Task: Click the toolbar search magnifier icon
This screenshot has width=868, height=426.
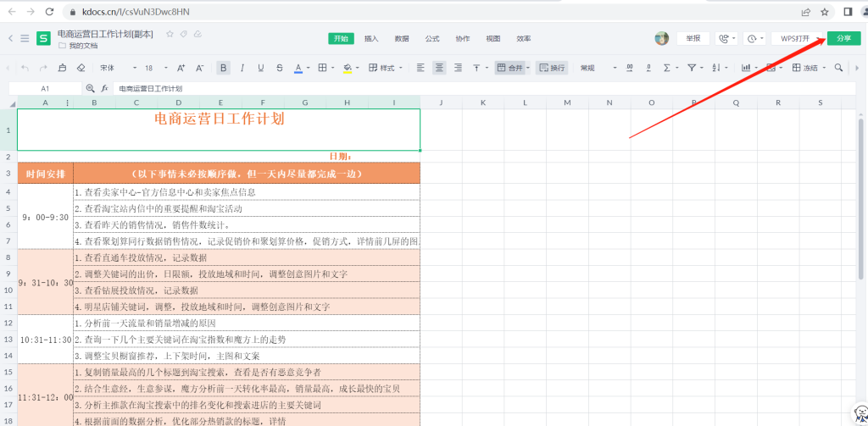Action: coord(838,68)
